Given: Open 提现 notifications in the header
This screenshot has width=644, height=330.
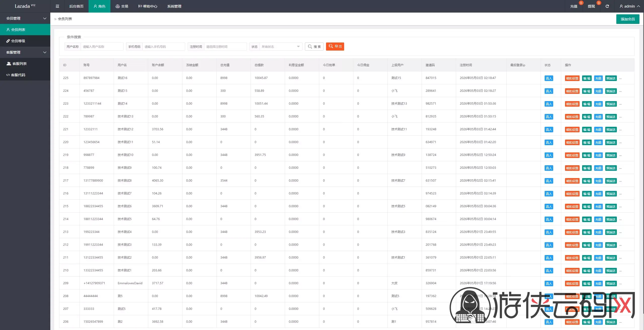Looking at the screenshot, I should click(591, 6).
